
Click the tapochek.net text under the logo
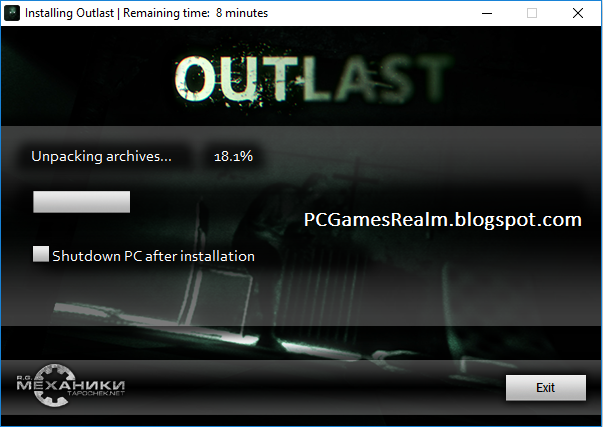pyautogui.click(x=96, y=394)
